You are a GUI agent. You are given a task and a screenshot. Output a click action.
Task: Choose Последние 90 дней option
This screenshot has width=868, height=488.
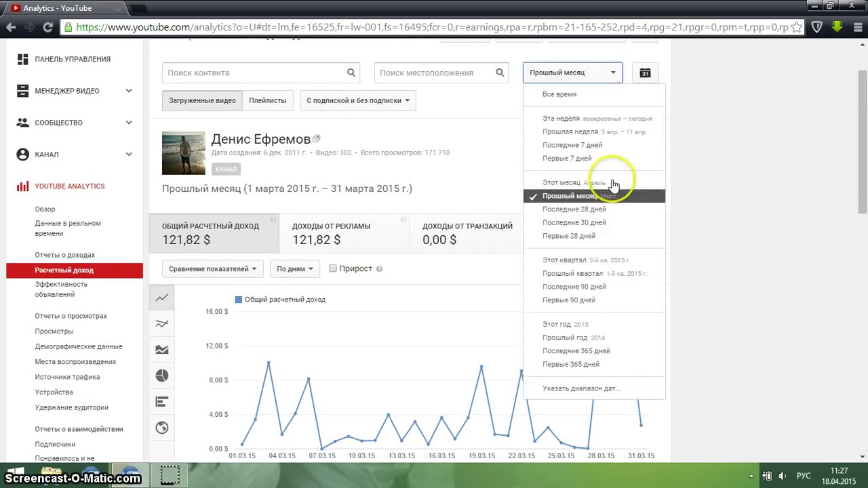tap(574, 287)
